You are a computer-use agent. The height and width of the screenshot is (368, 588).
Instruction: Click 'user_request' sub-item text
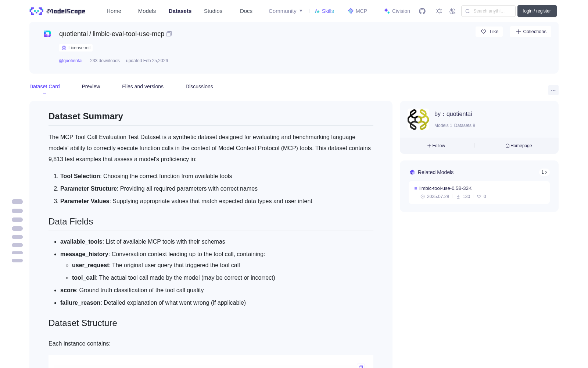pos(90,265)
